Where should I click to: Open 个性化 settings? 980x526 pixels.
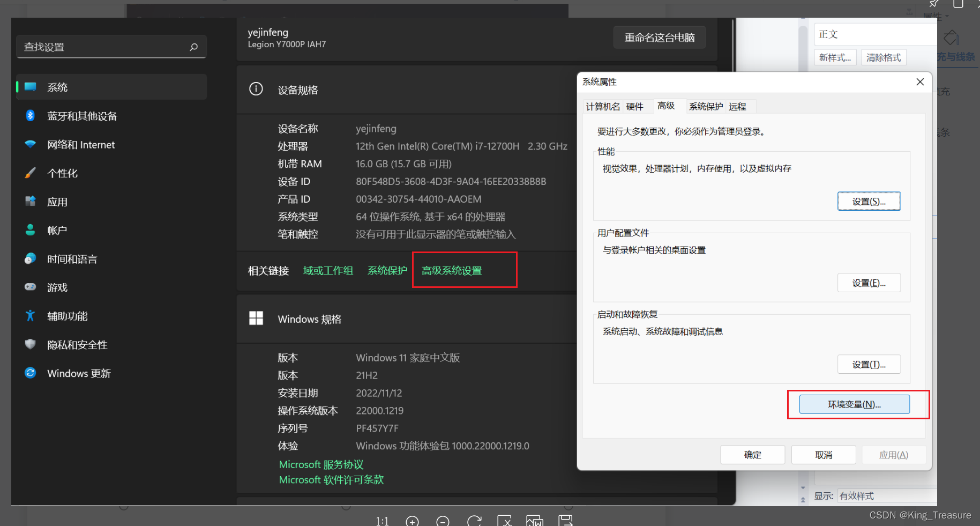[x=111, y=173]
